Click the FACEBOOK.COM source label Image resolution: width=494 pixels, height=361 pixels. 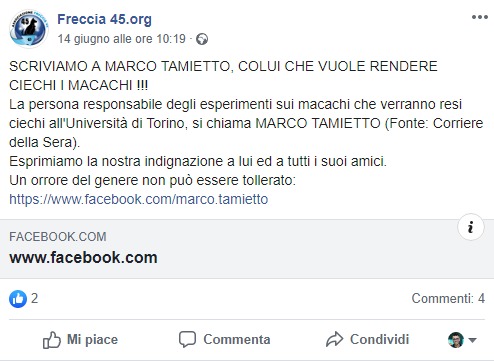(58, 237)
